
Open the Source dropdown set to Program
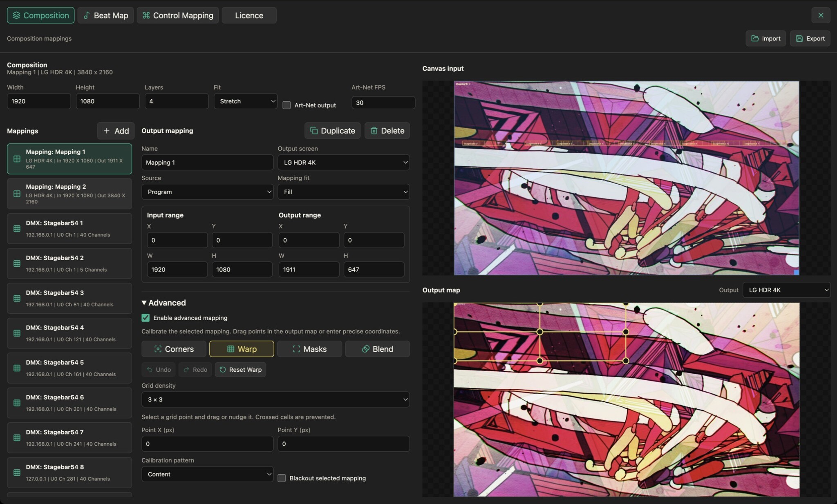(x=207, y=192)
